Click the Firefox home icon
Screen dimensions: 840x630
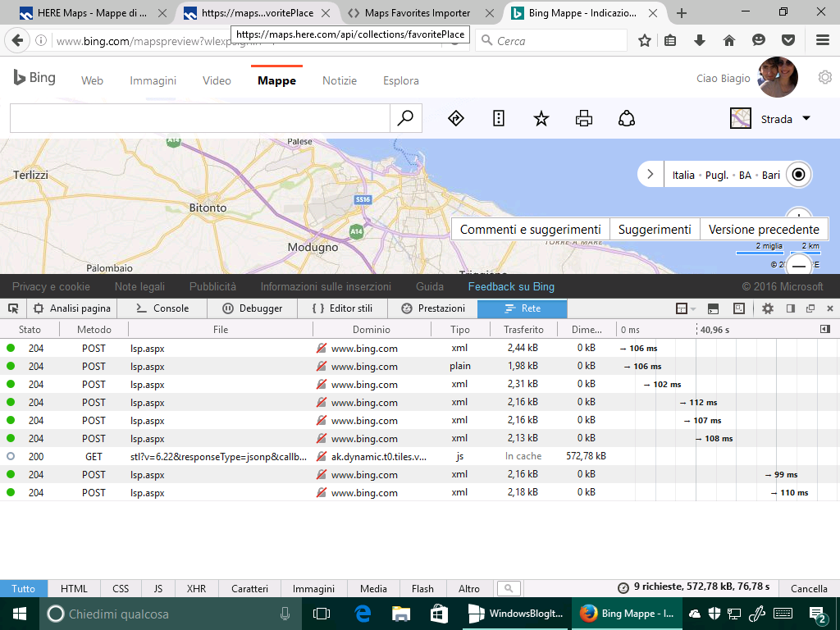[729, 40]
